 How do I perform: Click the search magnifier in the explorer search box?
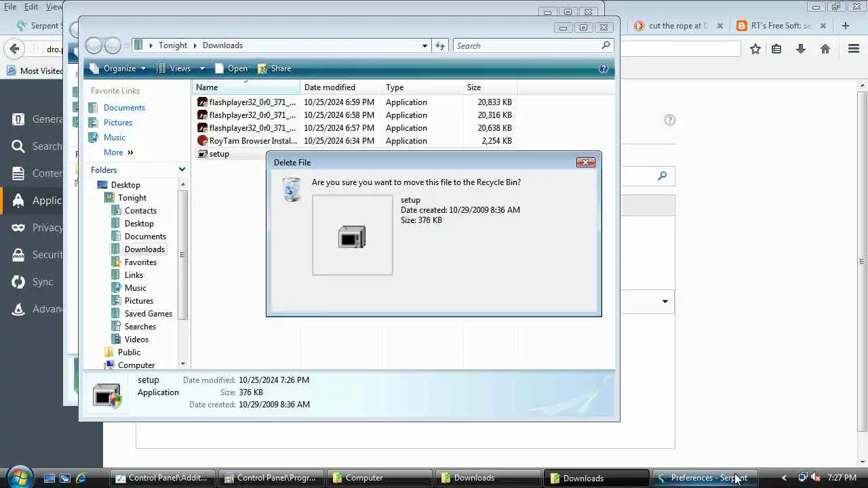point(606,45)
